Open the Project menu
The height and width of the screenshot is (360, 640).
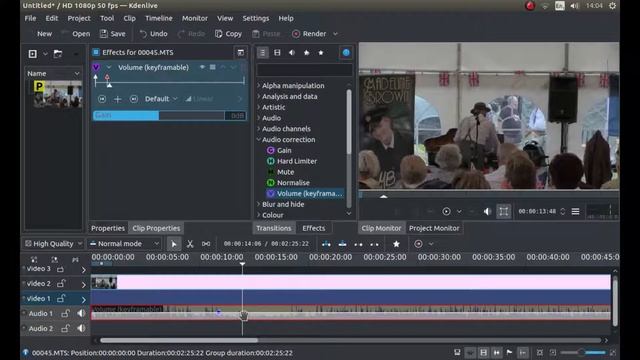pyautogui.click(x=79, y=18)
